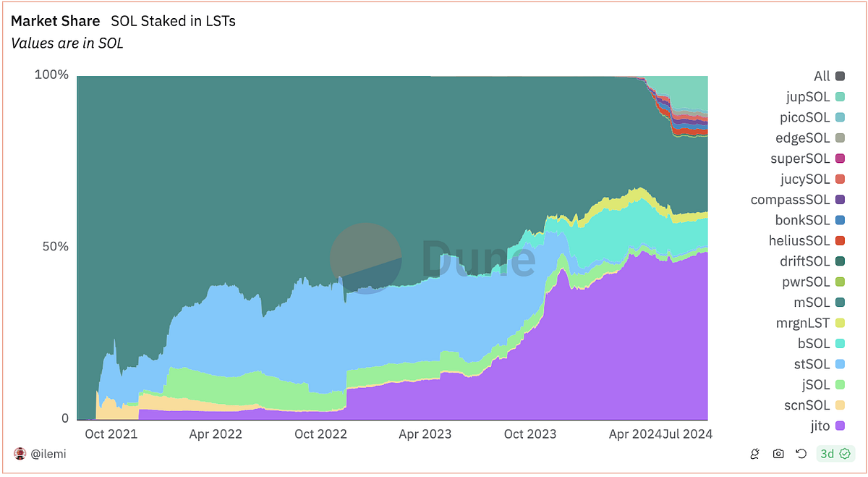Screen dimensions: 868x477
Task: Open the @ilemi creator link
Action: pyautogui.click(x=46, y=454)
